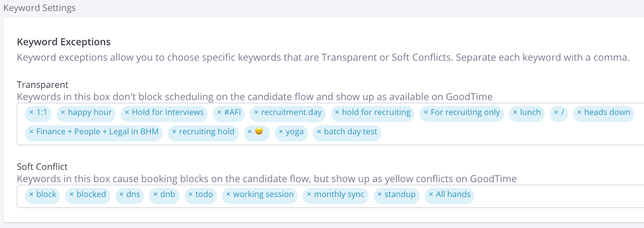
Task: Delete the 'working session' soft conflict tag
Action: coord(228,195)
